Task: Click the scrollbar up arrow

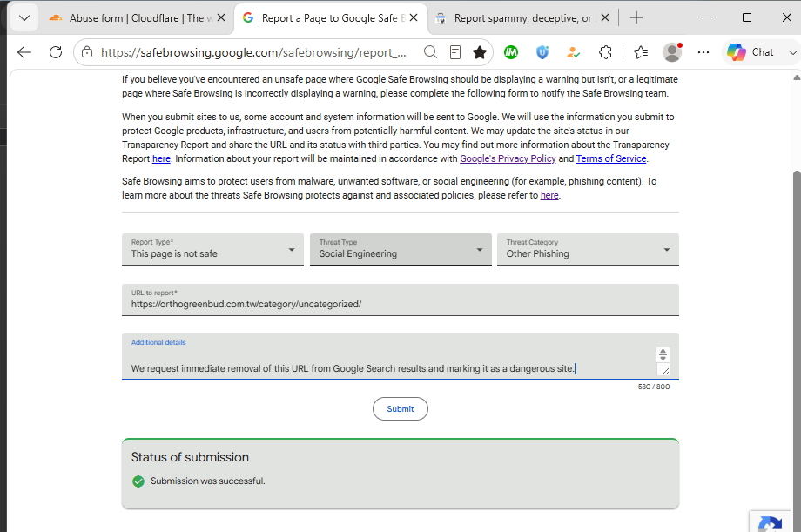Action: tap(797, 77)
